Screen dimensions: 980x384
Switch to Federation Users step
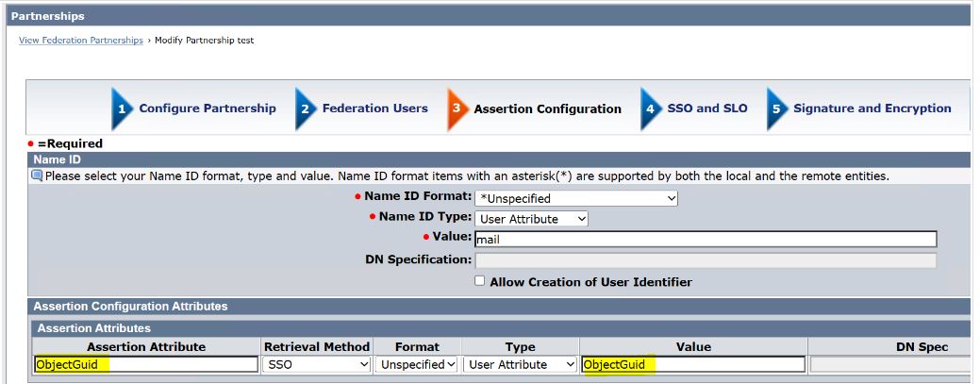tap(374, 109)
